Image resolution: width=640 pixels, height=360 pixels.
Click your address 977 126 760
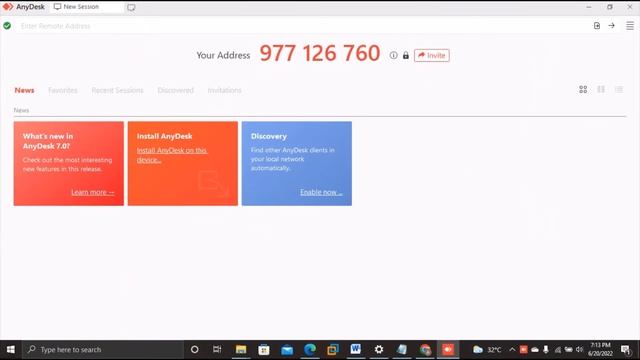coord(320,53)
